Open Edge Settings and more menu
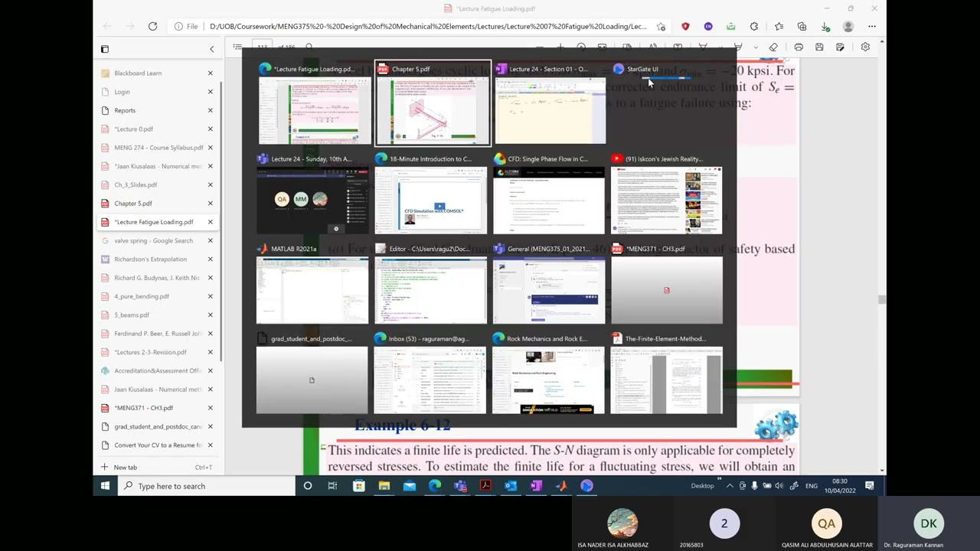The width and height of the screenshot is (980, 551). pyautogui.click(x=872, y=27)
